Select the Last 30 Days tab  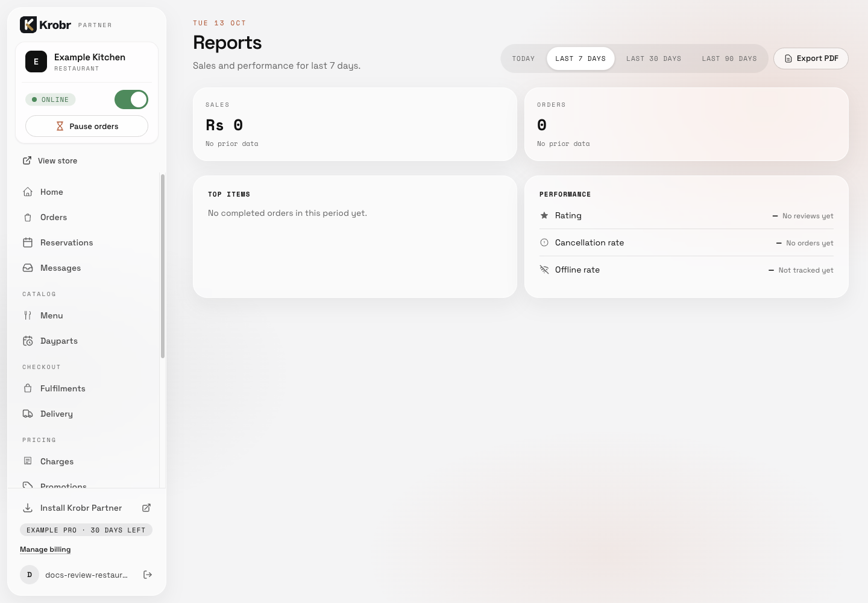point(653,58)
